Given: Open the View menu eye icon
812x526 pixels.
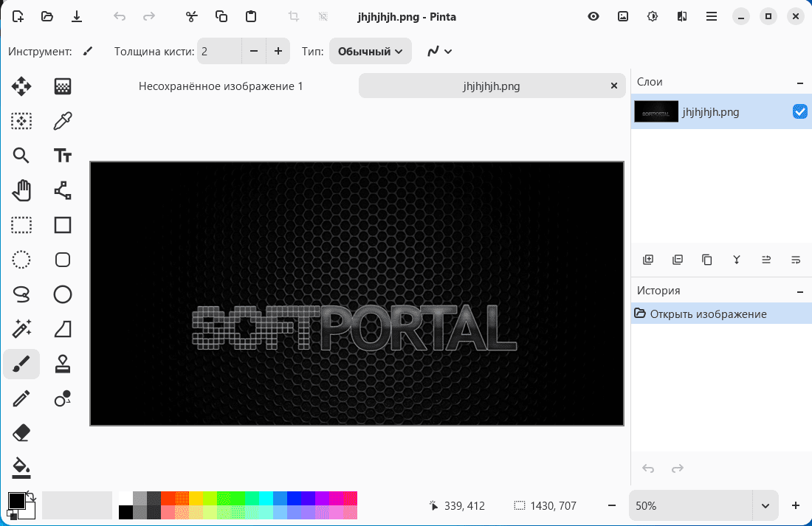Looking at the screenshot, I should (x=593, y=16).
